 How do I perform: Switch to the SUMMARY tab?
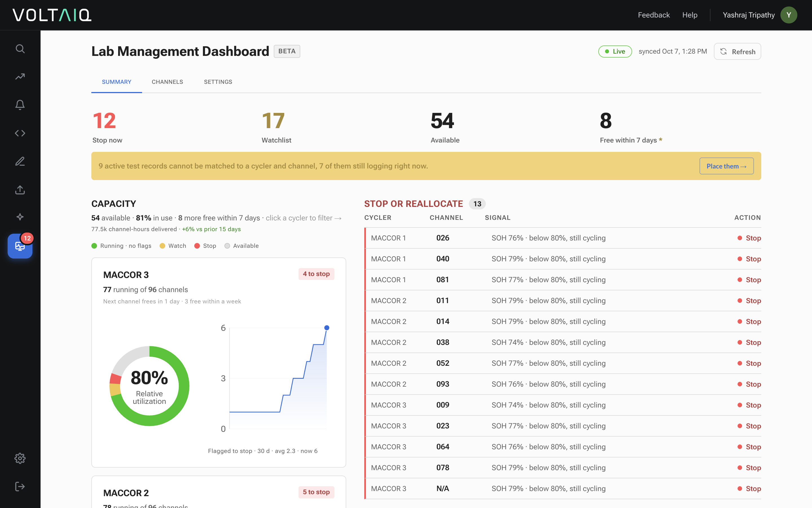point(116,82)
